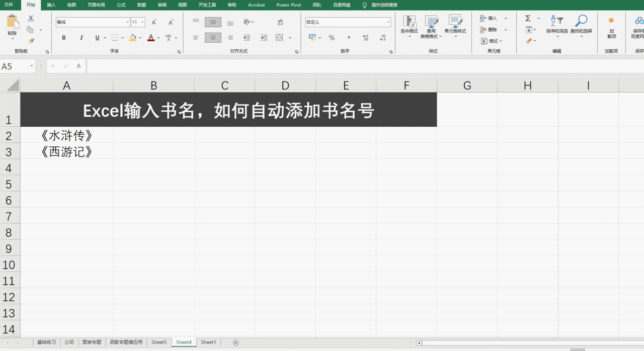Toggle Bold formatting
644x351 pixels.
(64, 38)
